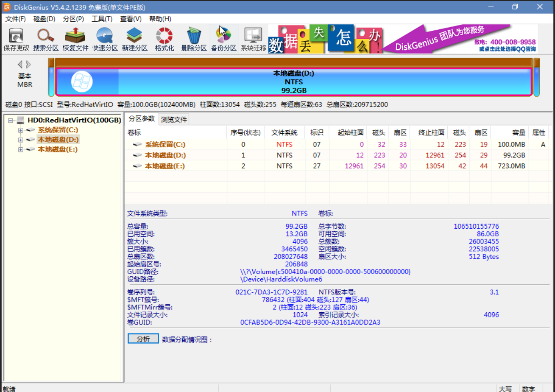Click the volume GUID 0CFAB5D6-0D94-42DB value
The image size is (555, 392).
(310, 322)
